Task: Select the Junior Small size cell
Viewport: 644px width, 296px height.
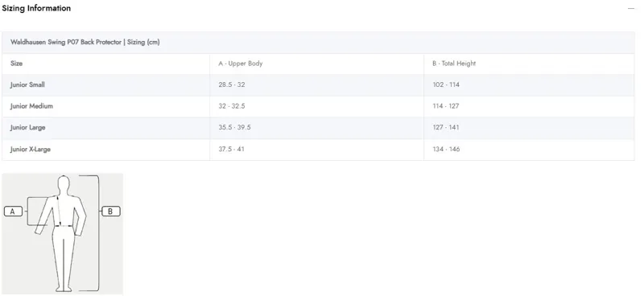Action: [106, 85]
